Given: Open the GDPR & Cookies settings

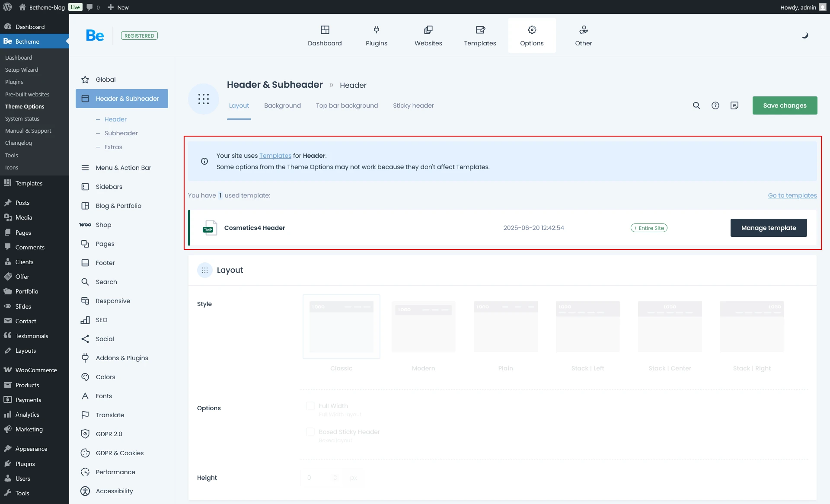Looking at the screenshot, I should click(x=120, y=453).
